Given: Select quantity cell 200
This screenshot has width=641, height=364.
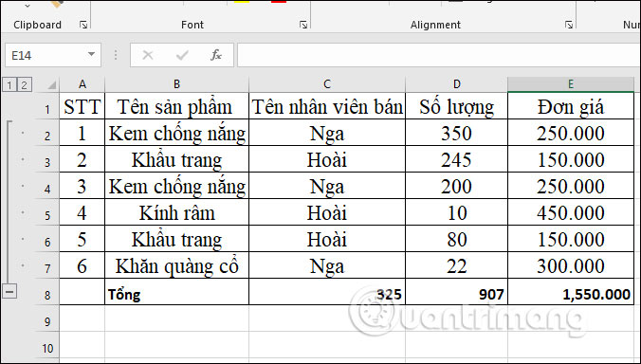Looking at the screenshot, I should (x=457, y=186).
